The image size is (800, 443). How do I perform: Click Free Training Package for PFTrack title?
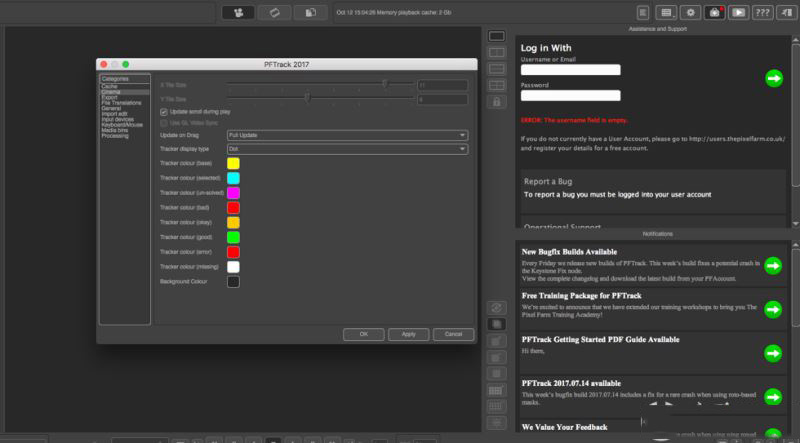click(582, 296)
